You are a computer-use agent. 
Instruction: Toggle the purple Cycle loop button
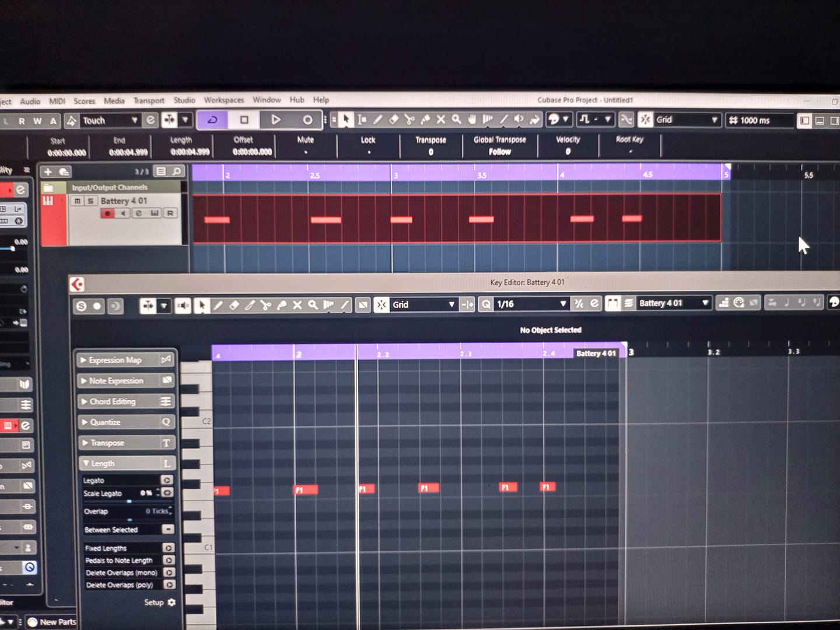pos(212,120)
